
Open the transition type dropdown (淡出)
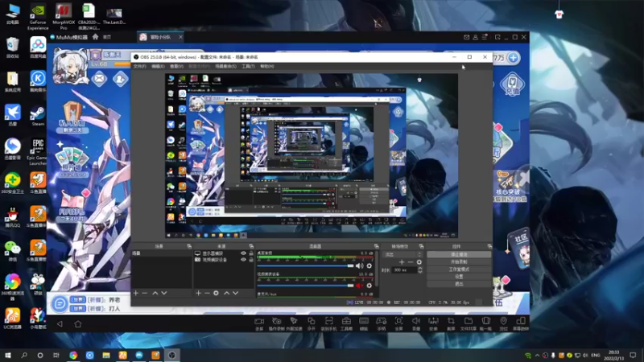point(402,254)
